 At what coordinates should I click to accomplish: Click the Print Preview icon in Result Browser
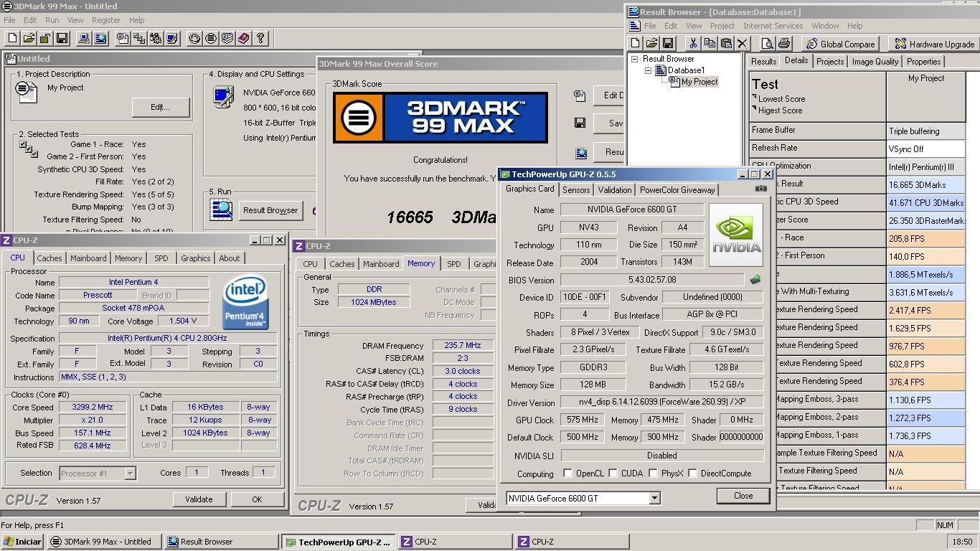(767, 44)
